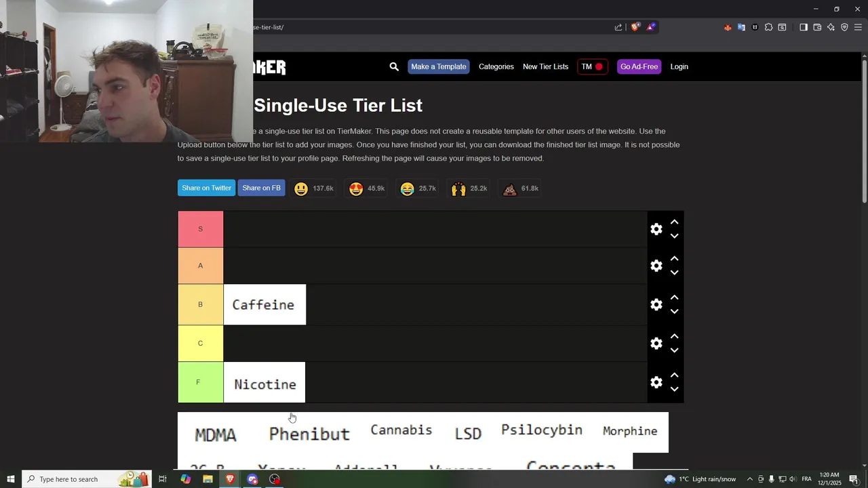Screen dimensions: 868x488
Task: Open the translate extension icon
Action: pos(741,27)
